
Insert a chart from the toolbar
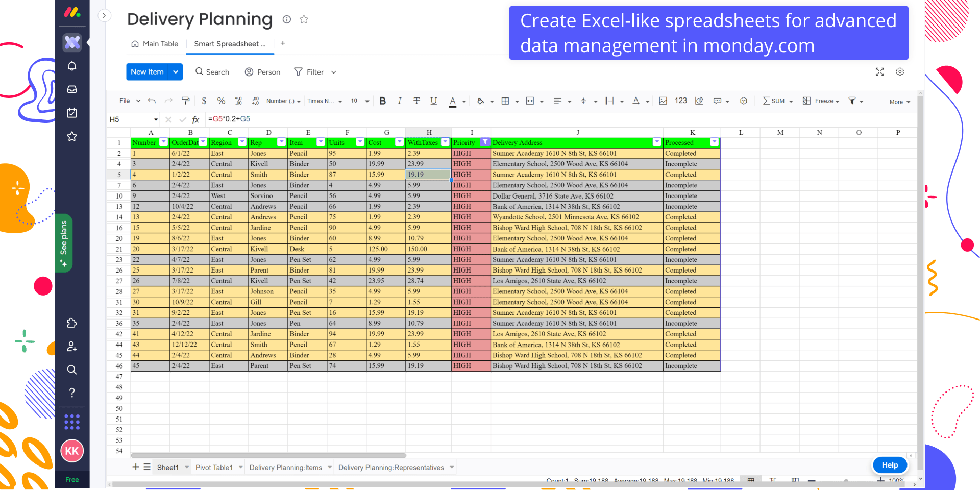(699, 101)
